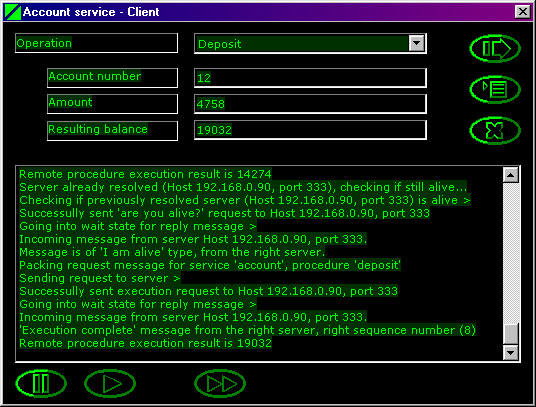Click the Amount field containing 4758
Screen dimensions: 536x407
(310, 104)
